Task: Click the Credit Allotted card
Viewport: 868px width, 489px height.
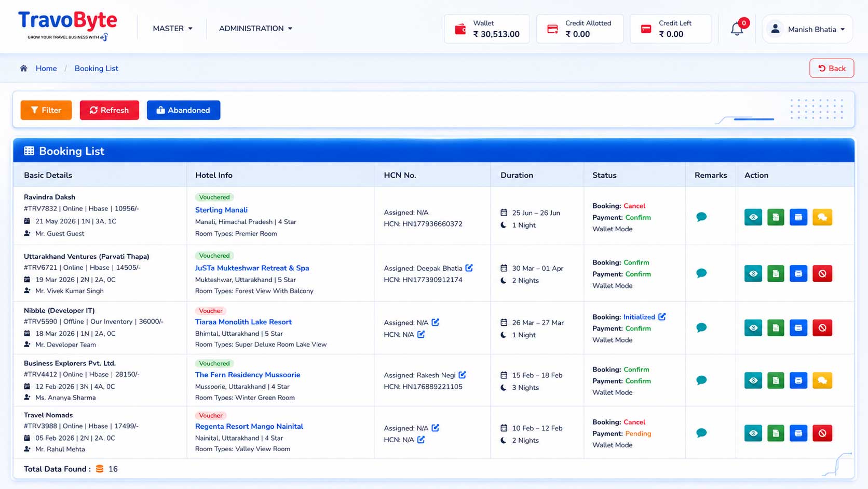Action: pyautogui.click(x=579, y=29)
